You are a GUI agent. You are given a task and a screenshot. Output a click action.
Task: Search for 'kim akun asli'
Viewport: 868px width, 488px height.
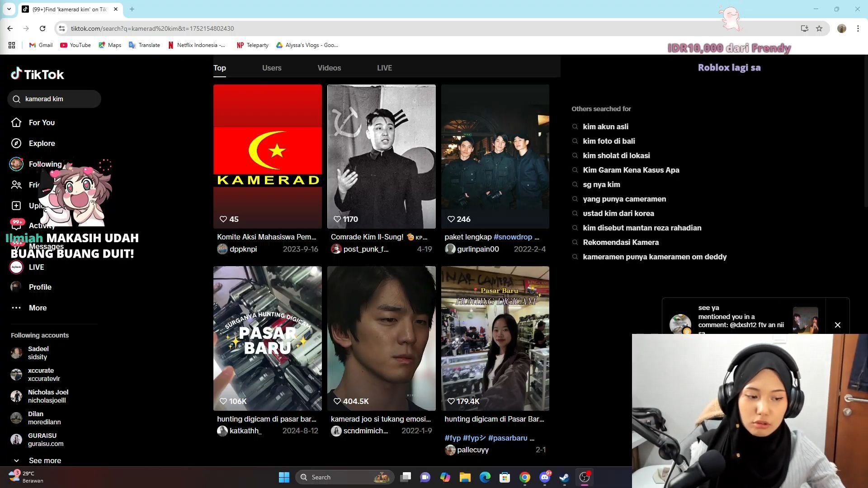605,127
